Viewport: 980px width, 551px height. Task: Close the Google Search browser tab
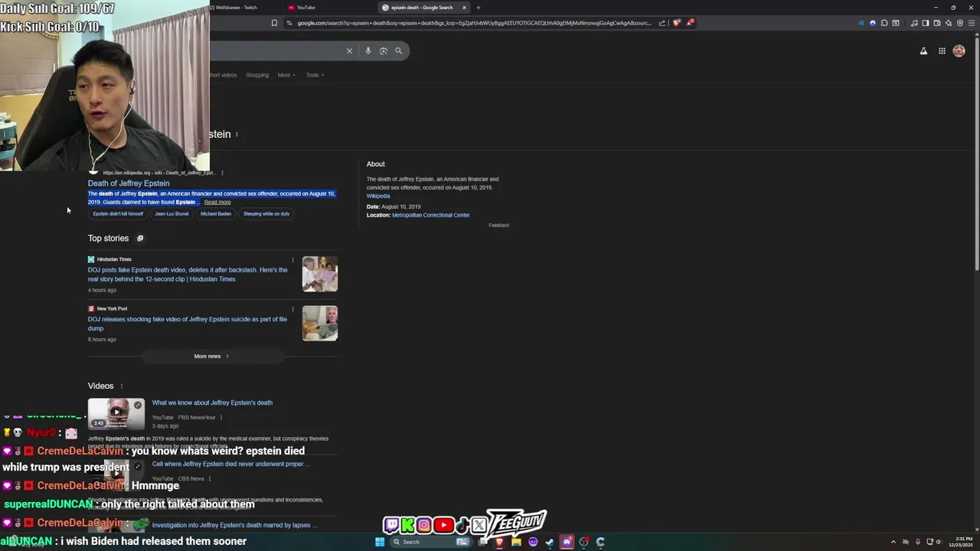pyautogui.click(x=464, y=8)
